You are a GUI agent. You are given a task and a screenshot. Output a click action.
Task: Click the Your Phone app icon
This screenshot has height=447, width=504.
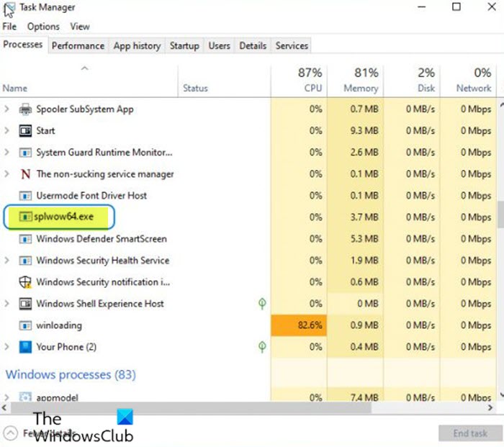pos(25,347)
